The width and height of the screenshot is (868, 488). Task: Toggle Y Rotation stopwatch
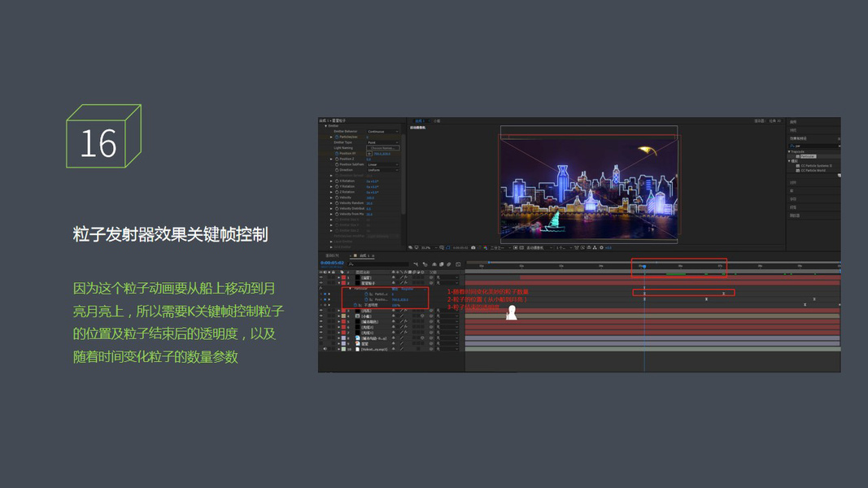pyautogui.click(x=337, y=186)
